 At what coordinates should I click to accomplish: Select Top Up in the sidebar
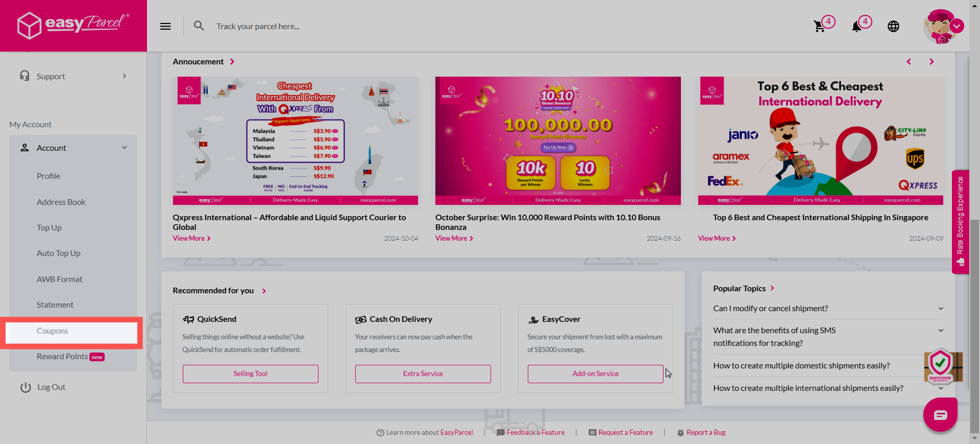[49, 228]
